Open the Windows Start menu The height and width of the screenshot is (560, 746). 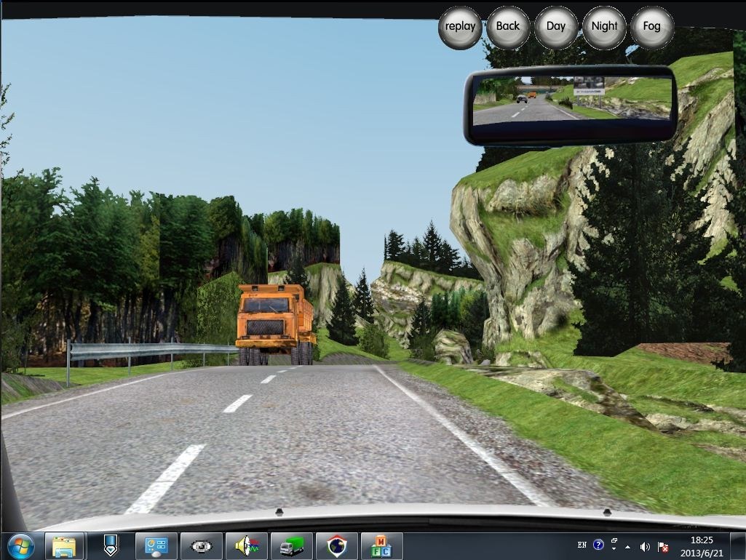pos(20,545)
